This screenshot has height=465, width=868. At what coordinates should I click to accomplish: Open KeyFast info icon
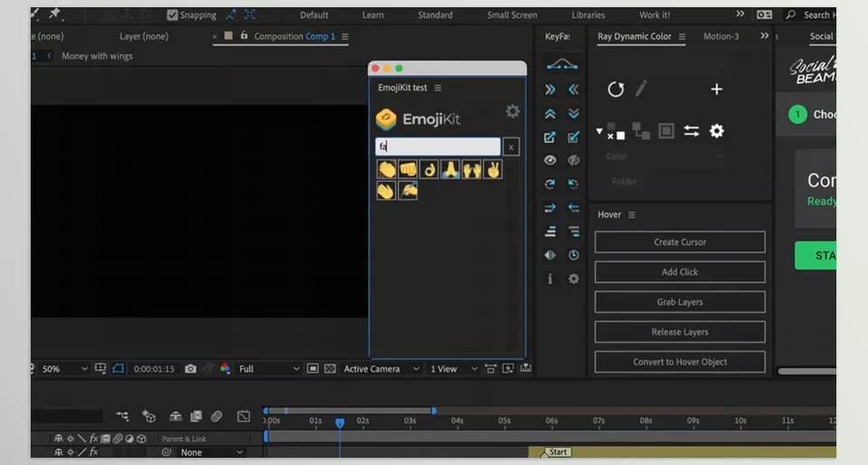(550, 279)
